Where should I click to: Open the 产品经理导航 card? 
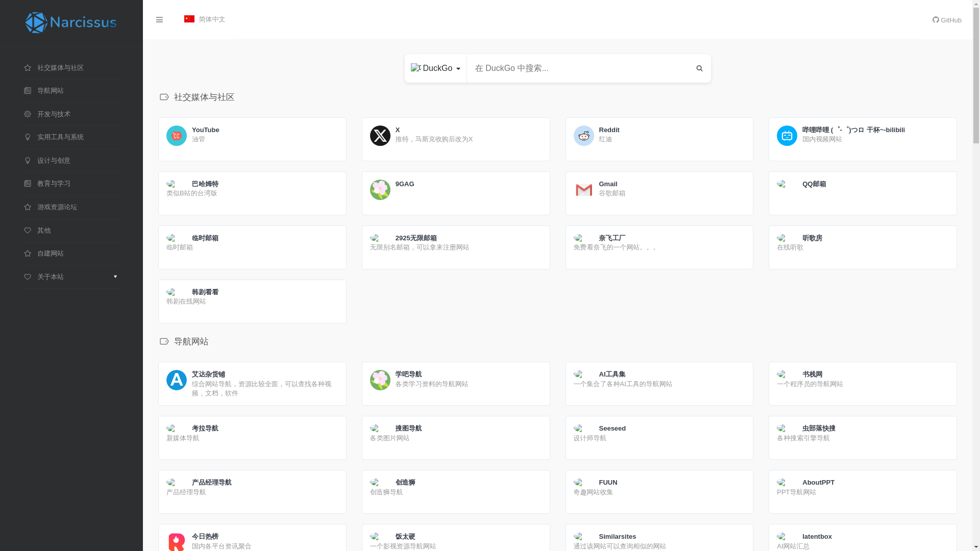(x=252, y=492)
